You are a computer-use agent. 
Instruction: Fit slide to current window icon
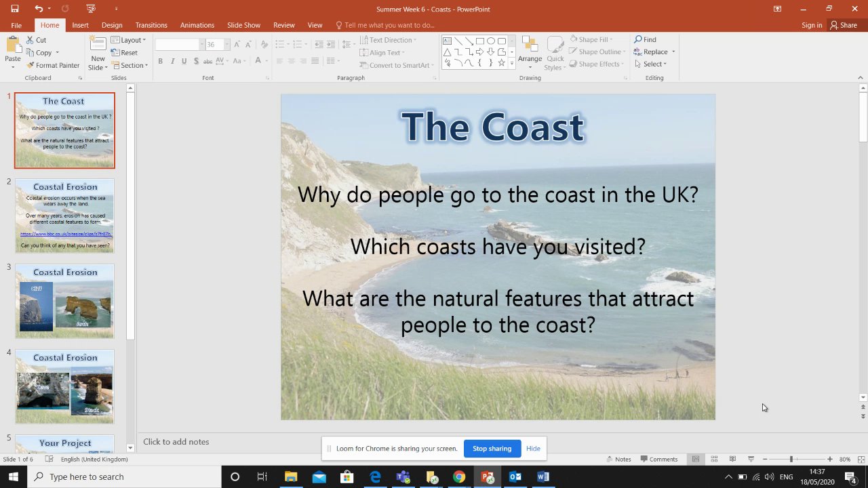[x=861, y=460]
